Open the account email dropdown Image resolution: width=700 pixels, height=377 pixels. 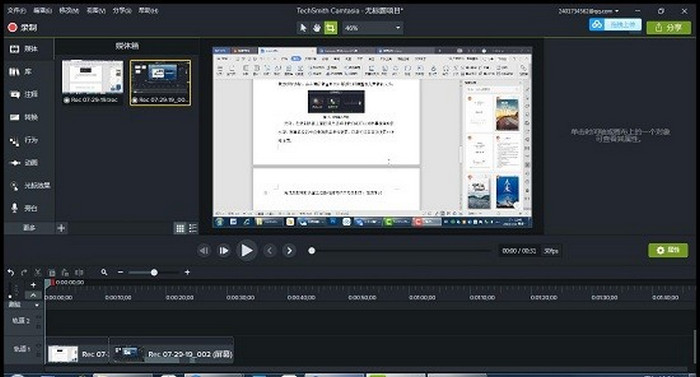588,11
